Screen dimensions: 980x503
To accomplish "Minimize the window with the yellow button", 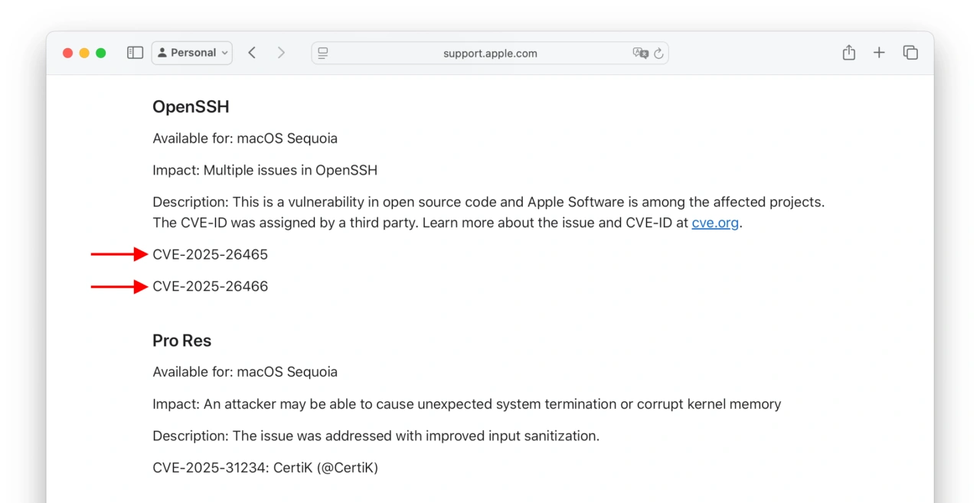I will pyautogui.click(x=84, y=53).
